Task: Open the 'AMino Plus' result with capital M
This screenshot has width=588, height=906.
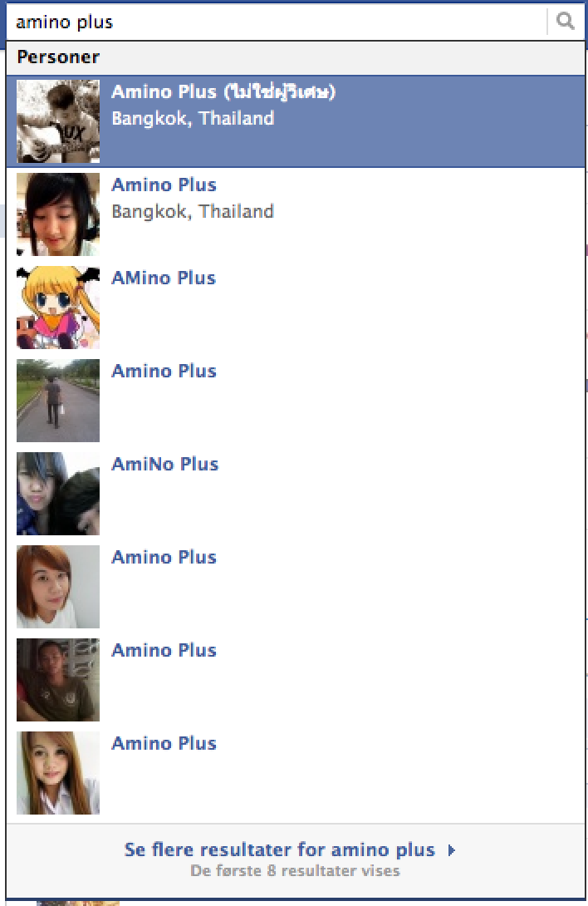Action: pyautogui.click(x=164, y=278)
